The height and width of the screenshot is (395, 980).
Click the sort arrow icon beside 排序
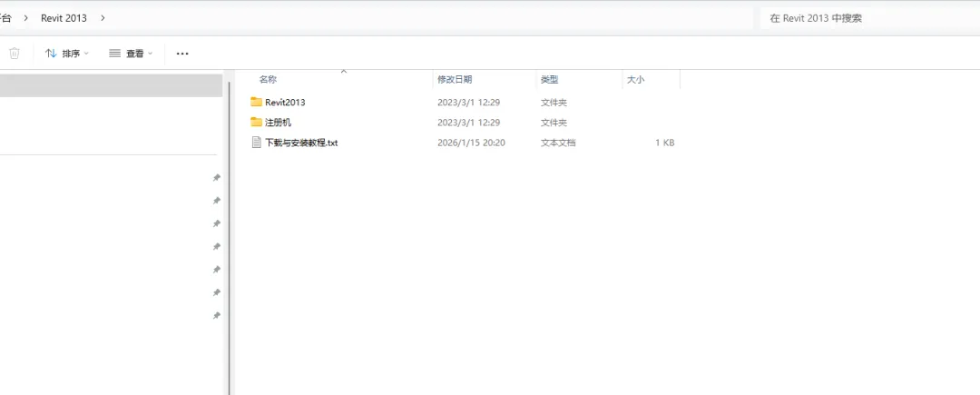[51, 54]
